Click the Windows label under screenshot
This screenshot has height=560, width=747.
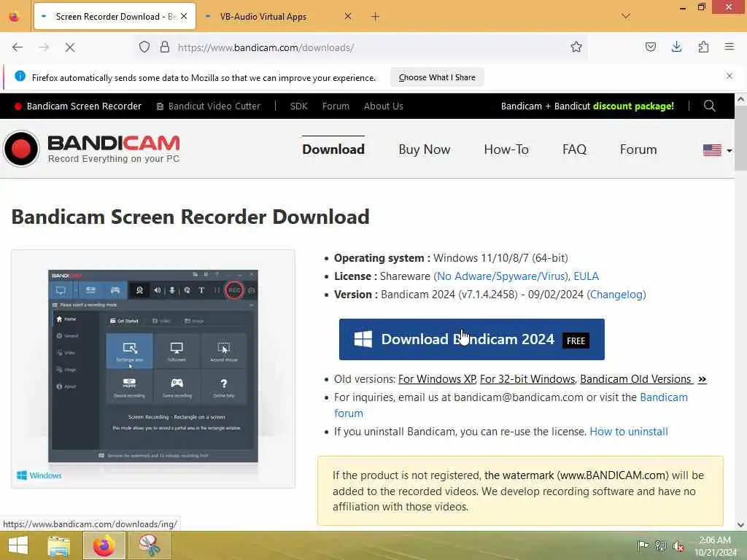39,475
